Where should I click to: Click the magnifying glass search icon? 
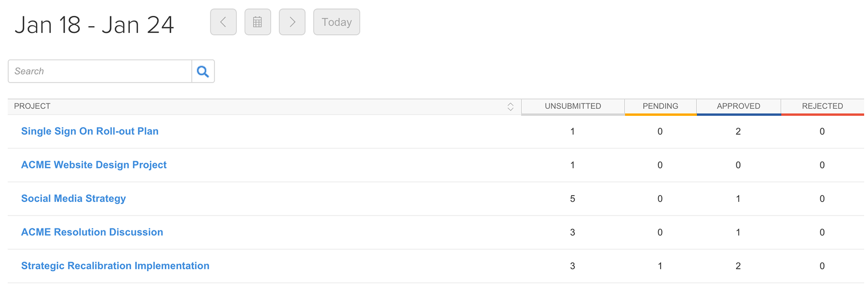tap(203, 71)
